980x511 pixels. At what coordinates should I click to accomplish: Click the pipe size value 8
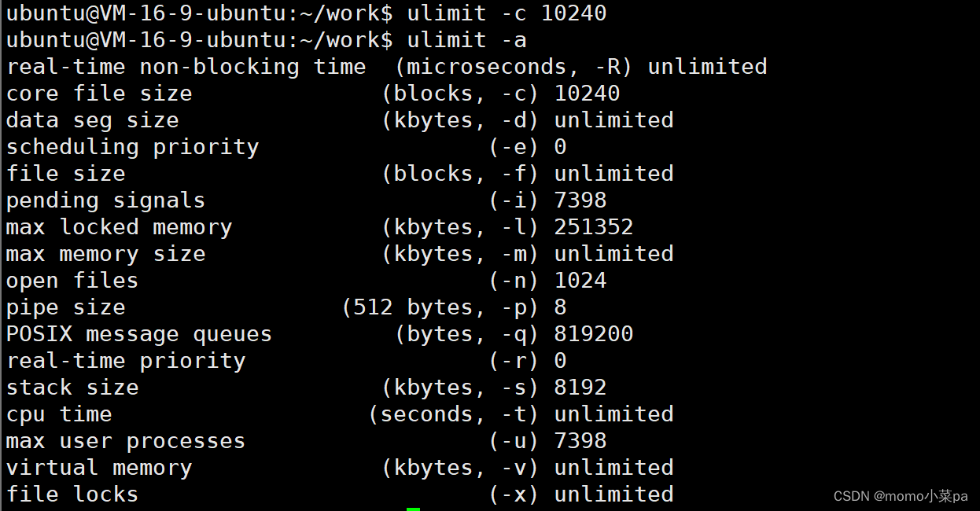(x=560, y=307)
